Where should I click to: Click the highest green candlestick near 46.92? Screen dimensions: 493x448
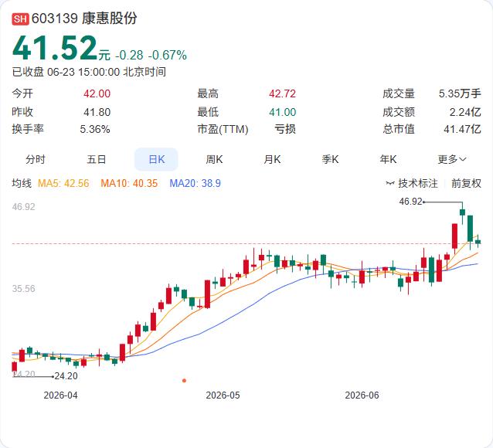(462, 212)
